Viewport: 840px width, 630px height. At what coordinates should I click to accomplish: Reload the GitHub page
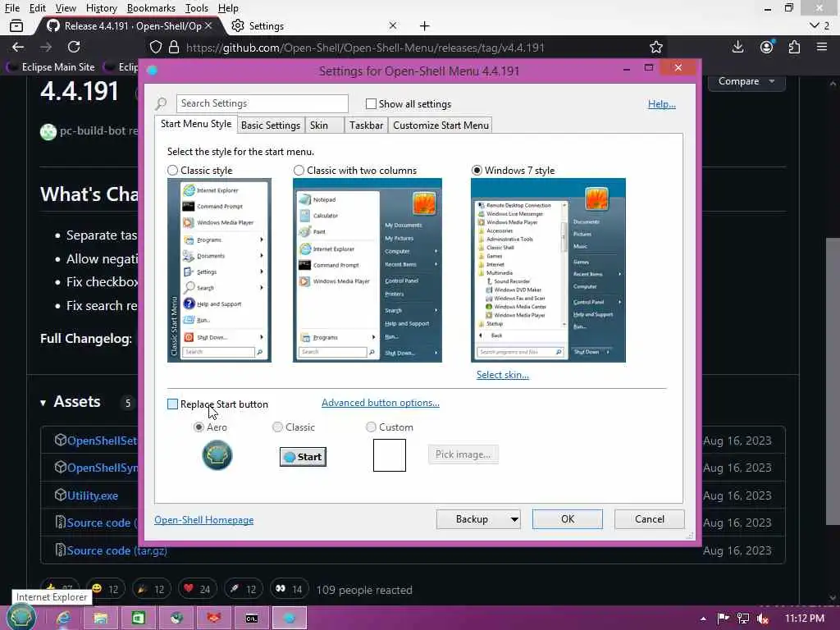point(74,47)
